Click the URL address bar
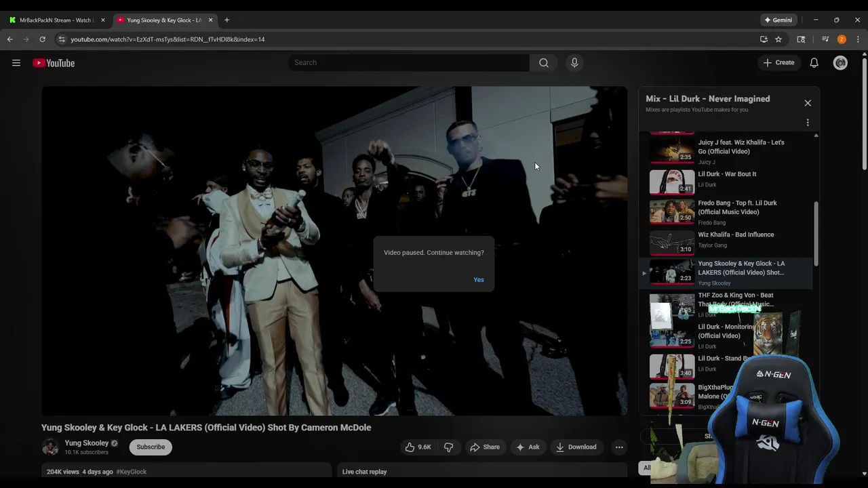The width and height of the screenshot is (868, 488). 407,39
